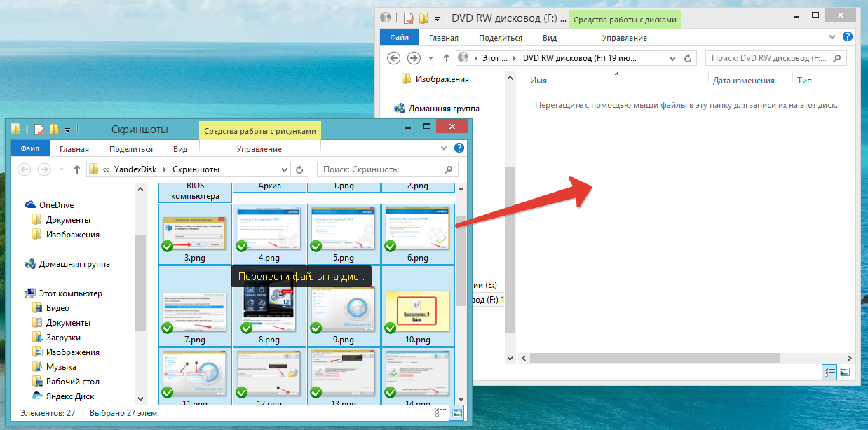Screen dimensions: 868x430
Task: Open Поделиться tab in DVD RW window
Action: (x=501, y=38)
